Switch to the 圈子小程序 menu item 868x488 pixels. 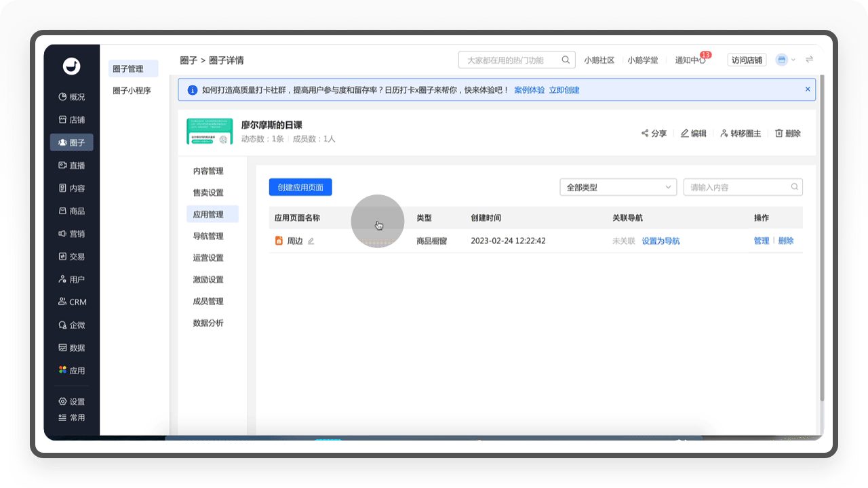coord(132,91)
